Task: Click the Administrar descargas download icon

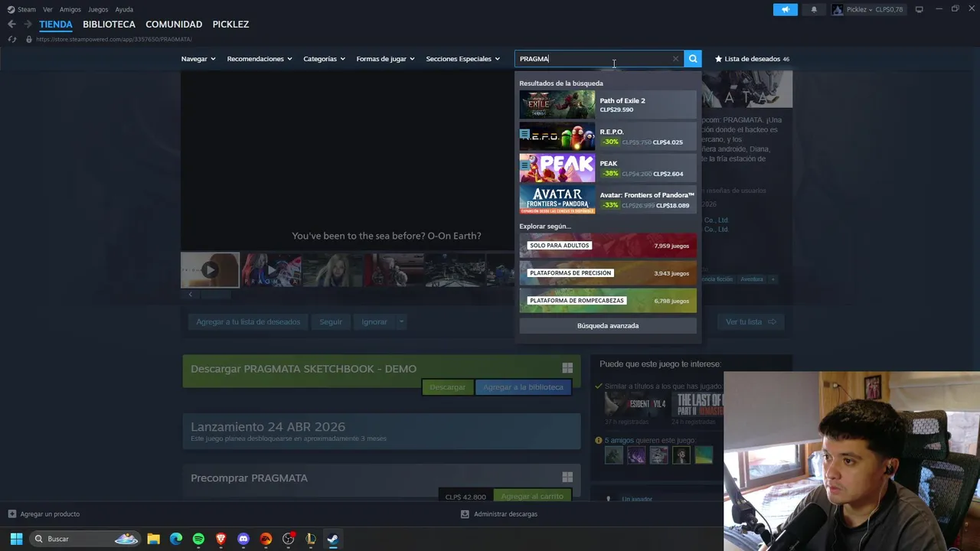Action: tap(465, 514)
